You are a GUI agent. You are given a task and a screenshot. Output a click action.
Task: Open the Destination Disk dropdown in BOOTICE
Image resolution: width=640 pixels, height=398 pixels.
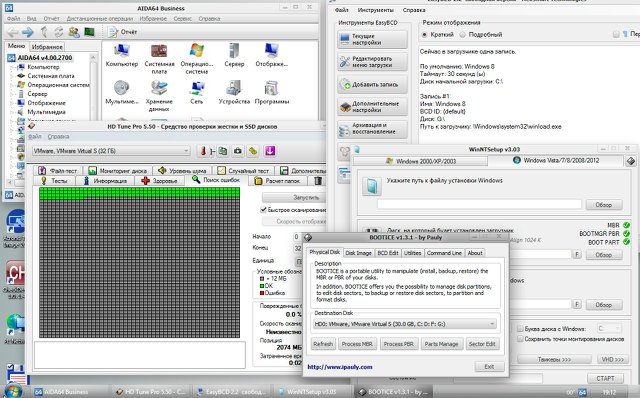click(x=405, y=324)
